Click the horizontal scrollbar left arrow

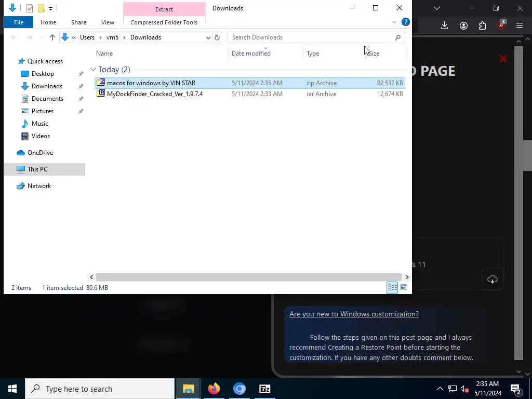point(91,277)
